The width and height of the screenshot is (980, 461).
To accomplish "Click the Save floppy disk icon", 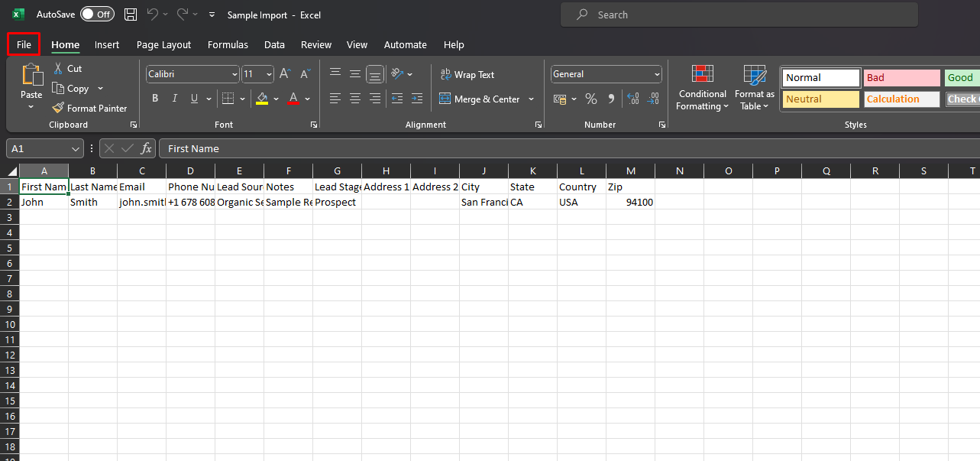I will [131, 15].
